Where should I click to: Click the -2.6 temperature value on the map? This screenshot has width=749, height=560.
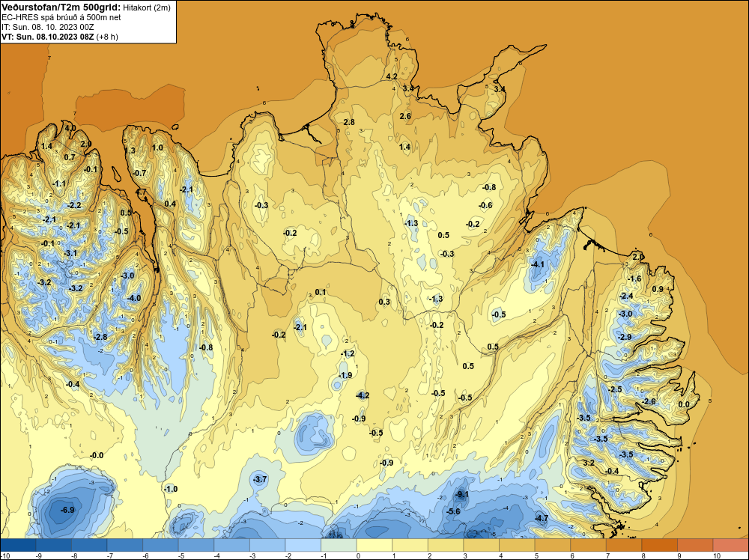(x=649, y=401)
